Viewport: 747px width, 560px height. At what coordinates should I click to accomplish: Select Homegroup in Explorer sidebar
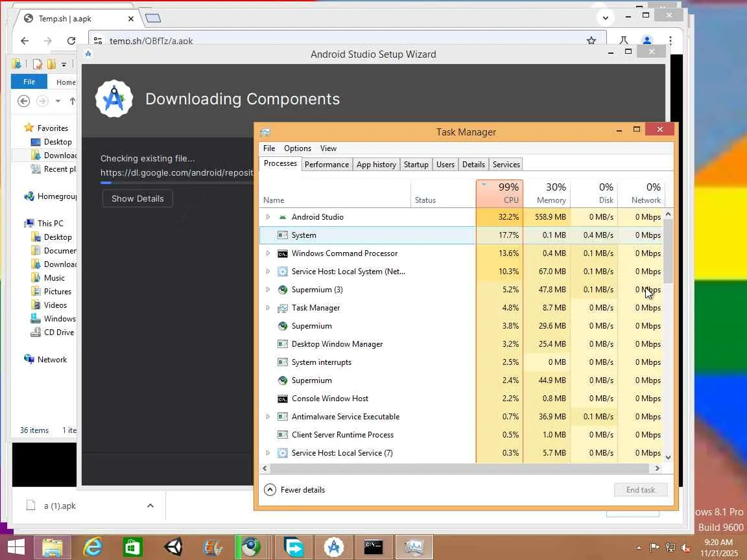(x=50, y=196)
